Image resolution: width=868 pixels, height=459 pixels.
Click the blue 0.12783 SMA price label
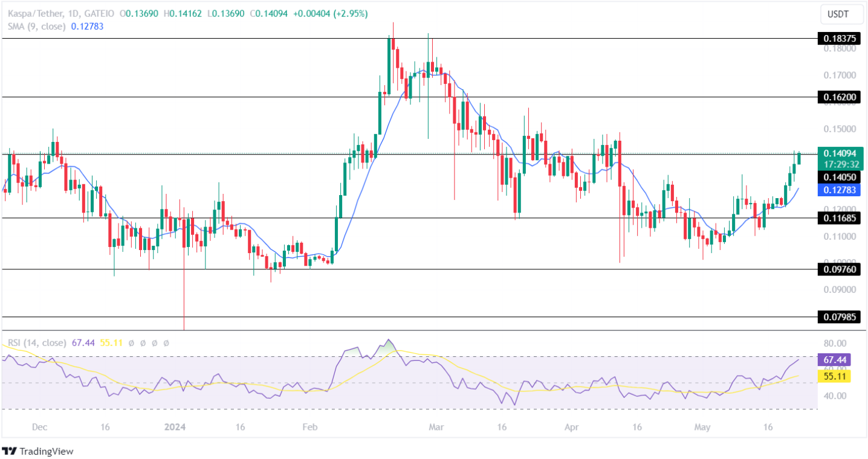pos(839,190)
